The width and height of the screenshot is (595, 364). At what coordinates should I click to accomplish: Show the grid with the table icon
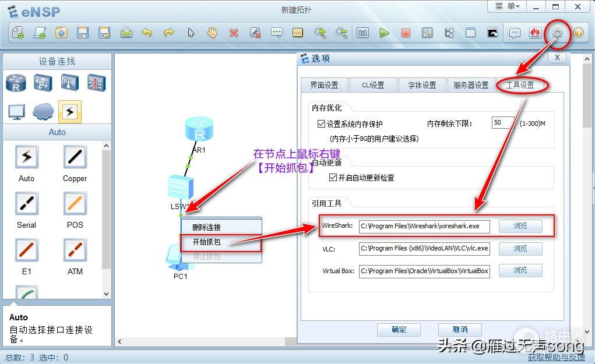(470, 33)
